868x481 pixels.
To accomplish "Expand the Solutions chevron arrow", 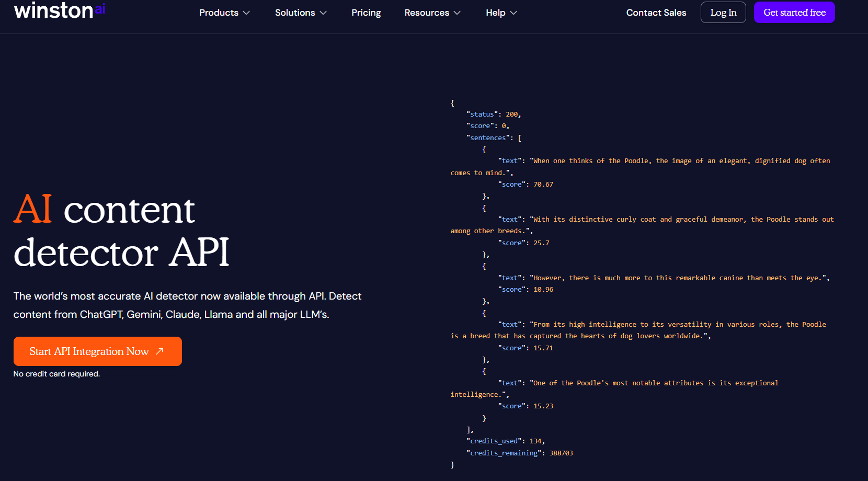I will (323, 13).
